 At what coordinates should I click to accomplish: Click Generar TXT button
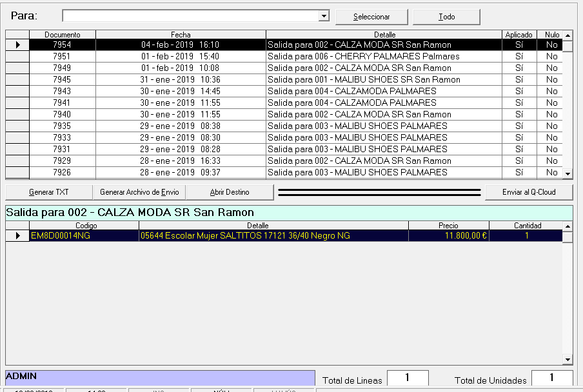tap(49, 192)
